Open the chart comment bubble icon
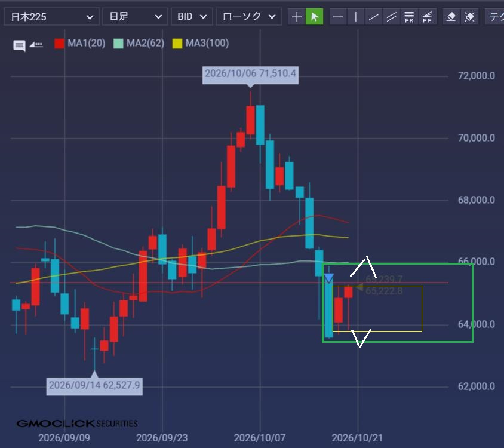Viewport: 504px width, 448px height. tap(19, 45)
